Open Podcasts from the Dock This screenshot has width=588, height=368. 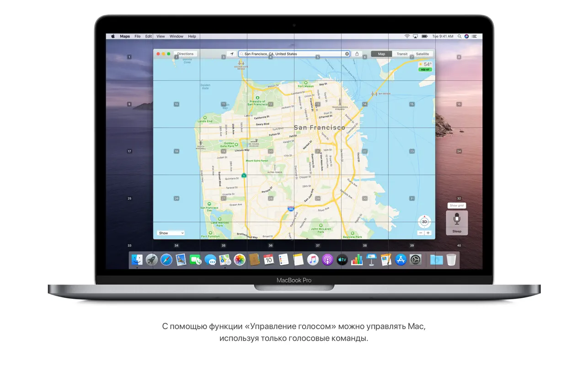click(x=327, y=260)
